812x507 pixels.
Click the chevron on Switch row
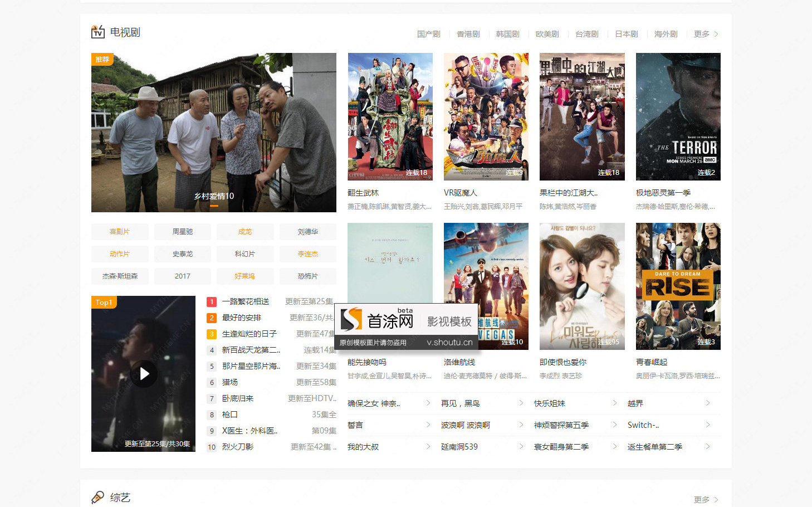(x=708, y=425)
